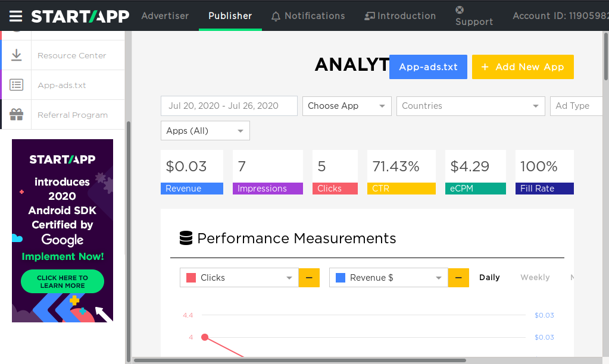609x364 pixels.
Task: Expand the Countries selector
Action: pyautogui.click(x=470, y=105)
